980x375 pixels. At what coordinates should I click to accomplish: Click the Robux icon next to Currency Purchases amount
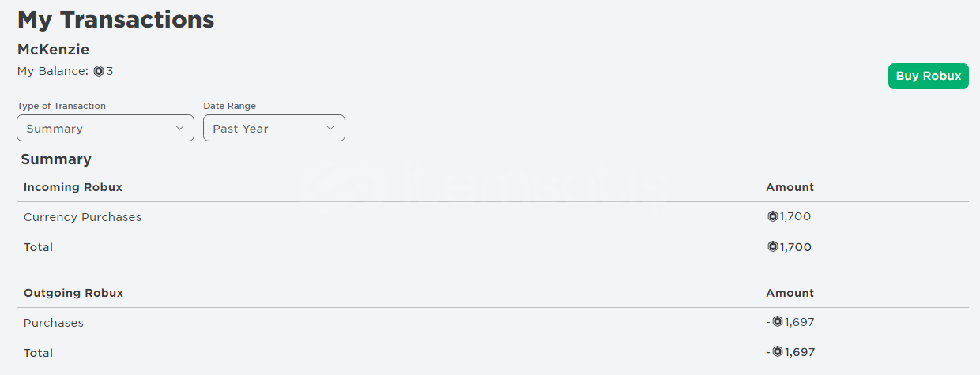pyautogui.click(x=773, y=217)
